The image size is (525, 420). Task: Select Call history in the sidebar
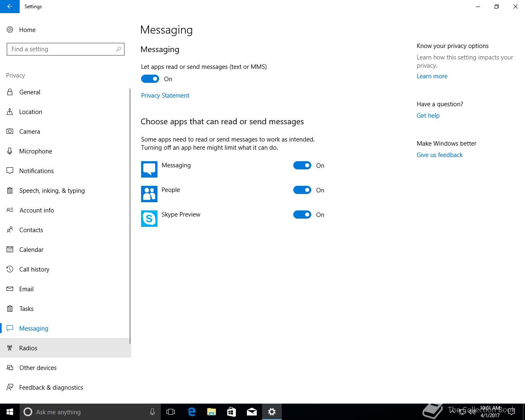click(34, 269)
